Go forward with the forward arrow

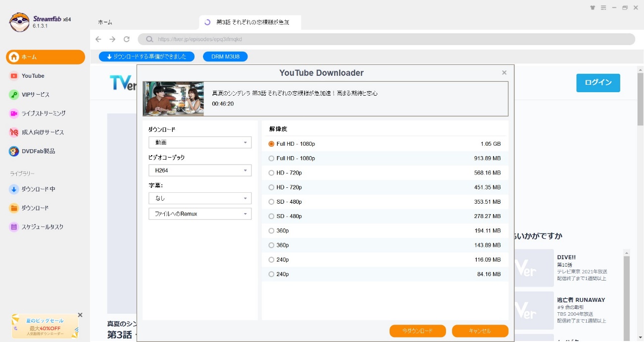coord(112,39)
